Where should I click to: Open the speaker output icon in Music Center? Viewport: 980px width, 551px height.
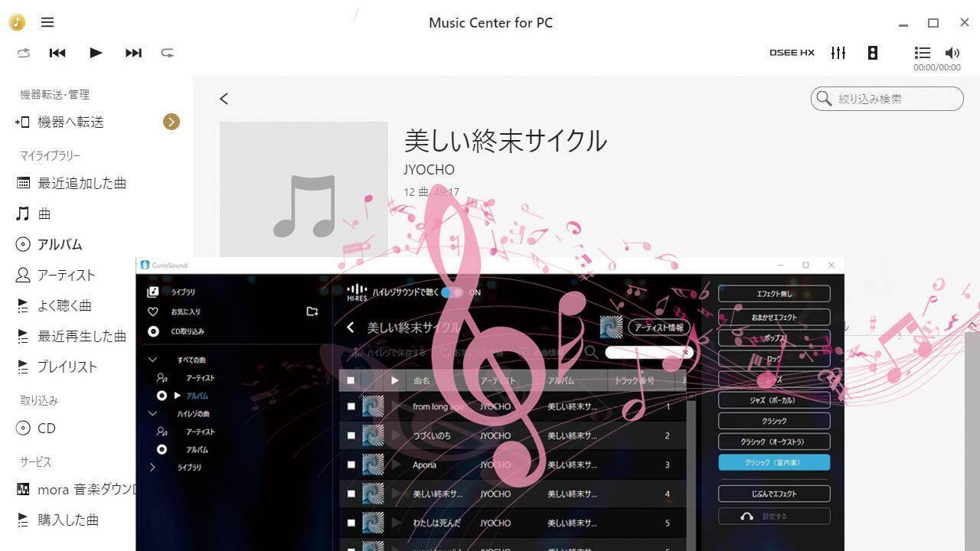tap(872, 53)
